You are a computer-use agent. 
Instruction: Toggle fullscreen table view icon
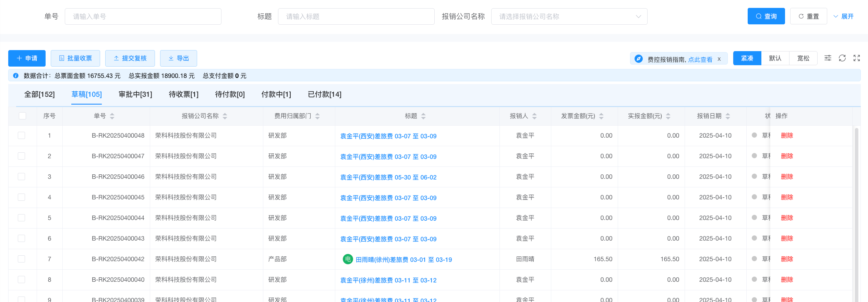tap(856, 58)
